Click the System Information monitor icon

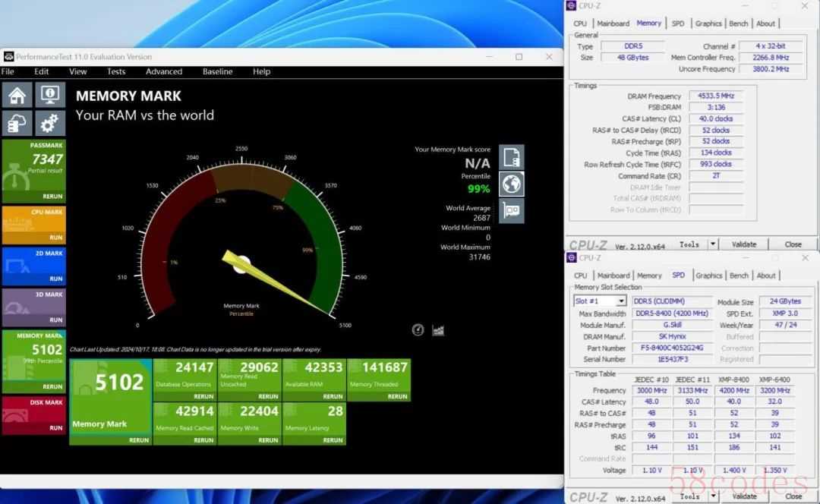pyautogui.click(x=50, y=96)
